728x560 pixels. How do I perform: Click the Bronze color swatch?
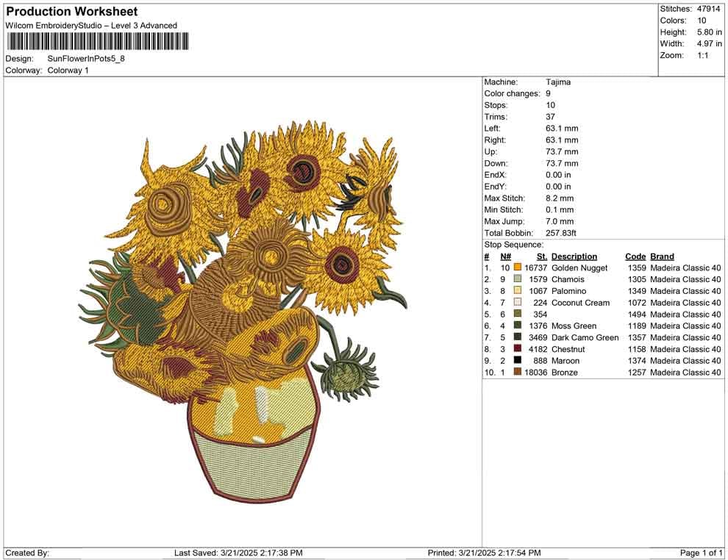pyautogui.click(x=517, y=372)
